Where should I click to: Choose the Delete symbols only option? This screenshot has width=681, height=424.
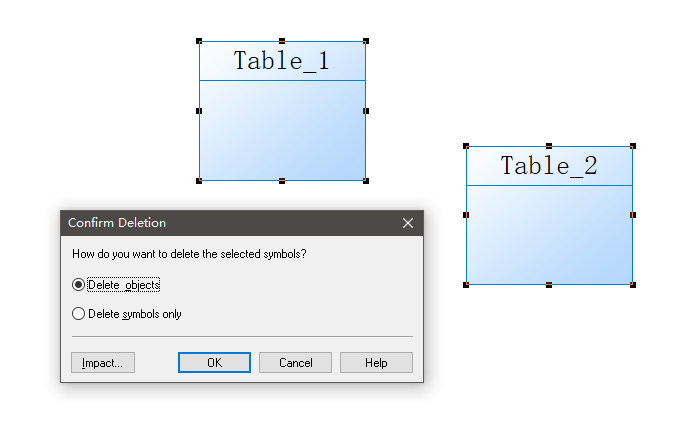click(x=79, y=314)
